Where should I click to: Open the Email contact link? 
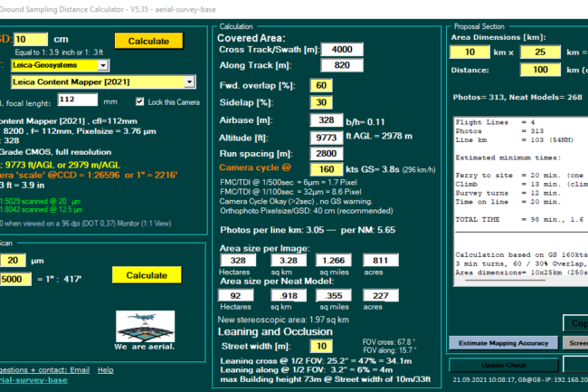tap(81, 369)
